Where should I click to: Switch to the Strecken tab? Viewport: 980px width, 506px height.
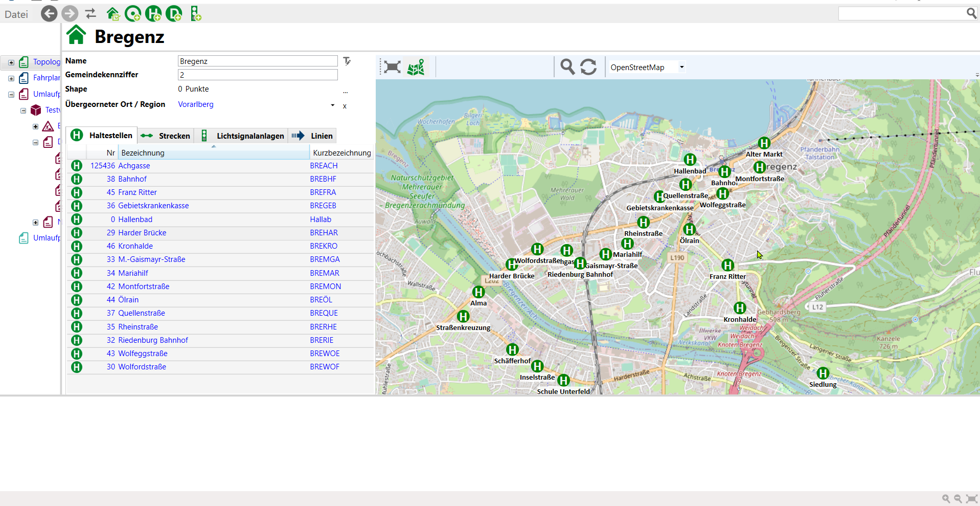click(x=166, y=136)
